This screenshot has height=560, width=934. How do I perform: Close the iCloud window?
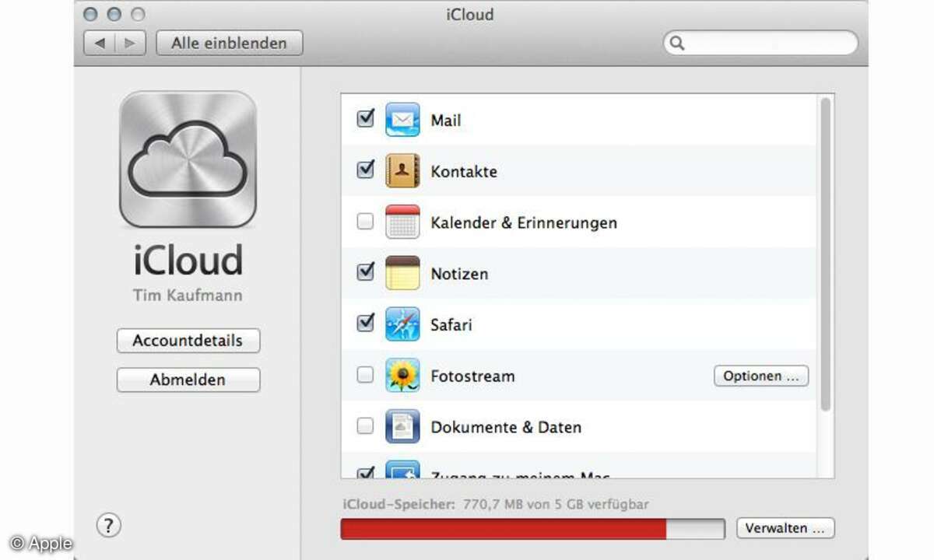[x=92, y=14]
